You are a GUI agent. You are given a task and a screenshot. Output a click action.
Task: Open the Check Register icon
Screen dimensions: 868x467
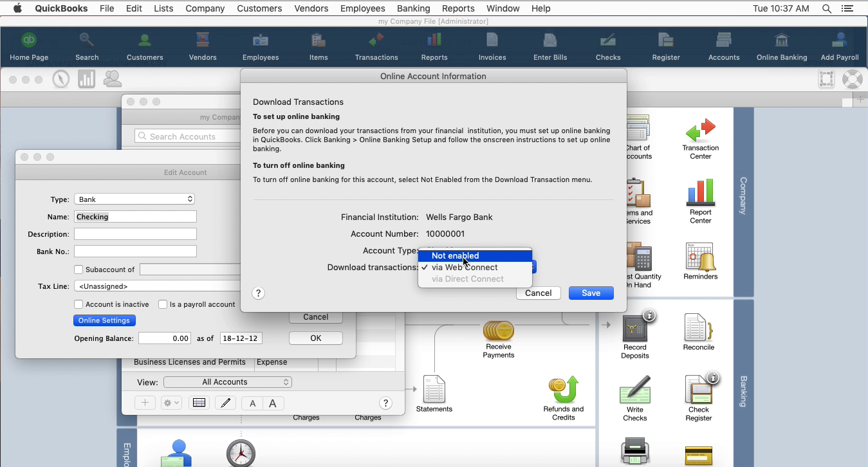point(699,399)
